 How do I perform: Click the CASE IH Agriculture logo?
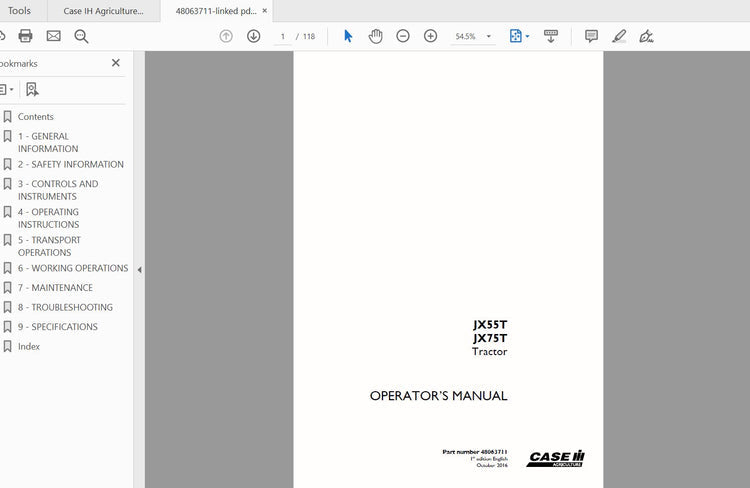[556, 458]
